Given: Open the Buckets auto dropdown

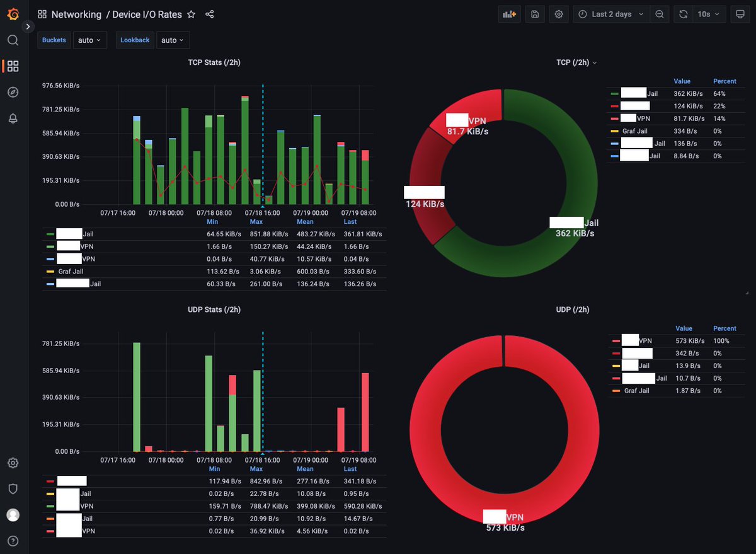Looking at the screenshot, I should point(89,40).
